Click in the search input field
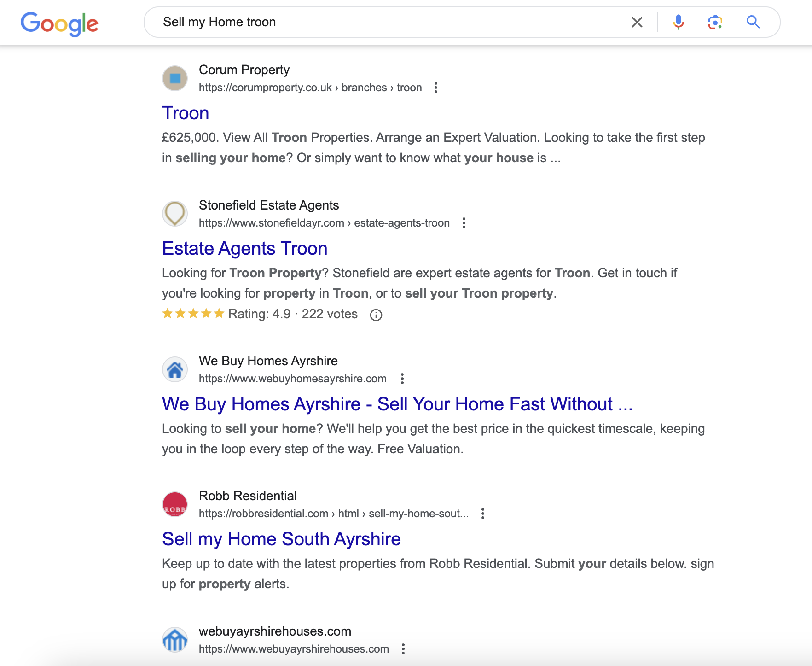 [x=391, y=22]
